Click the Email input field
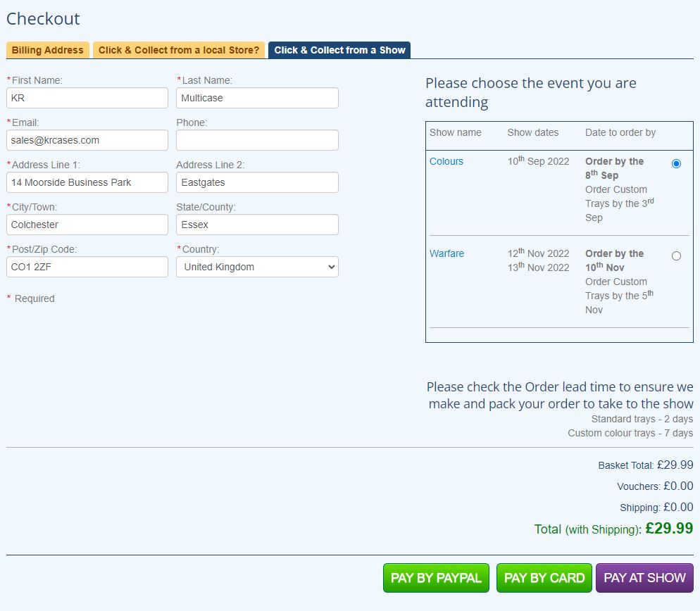 pyautogui.click(x=87, y=140)
